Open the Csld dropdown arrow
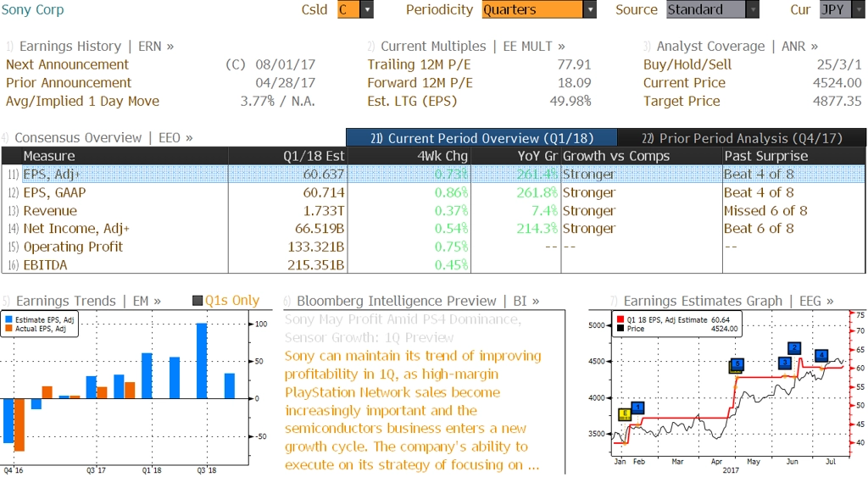Image resolution: width=868 pixels, height=477 pixels. coord(366,9)
